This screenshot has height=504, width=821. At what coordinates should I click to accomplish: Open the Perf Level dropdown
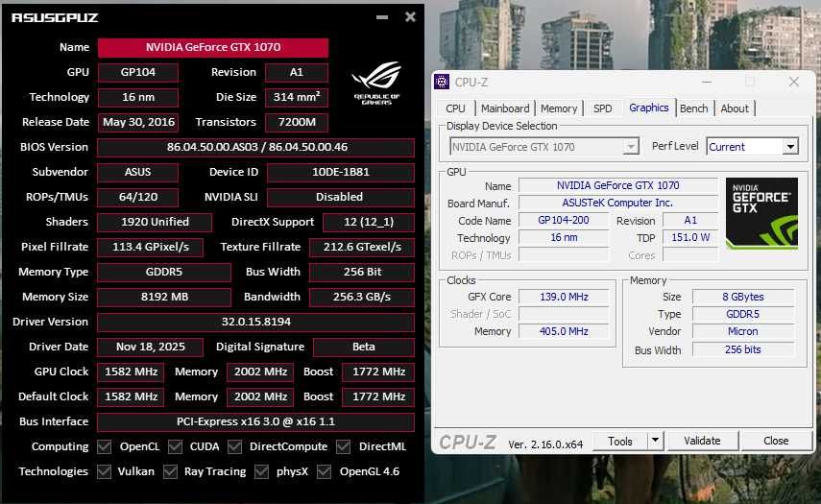790,147
